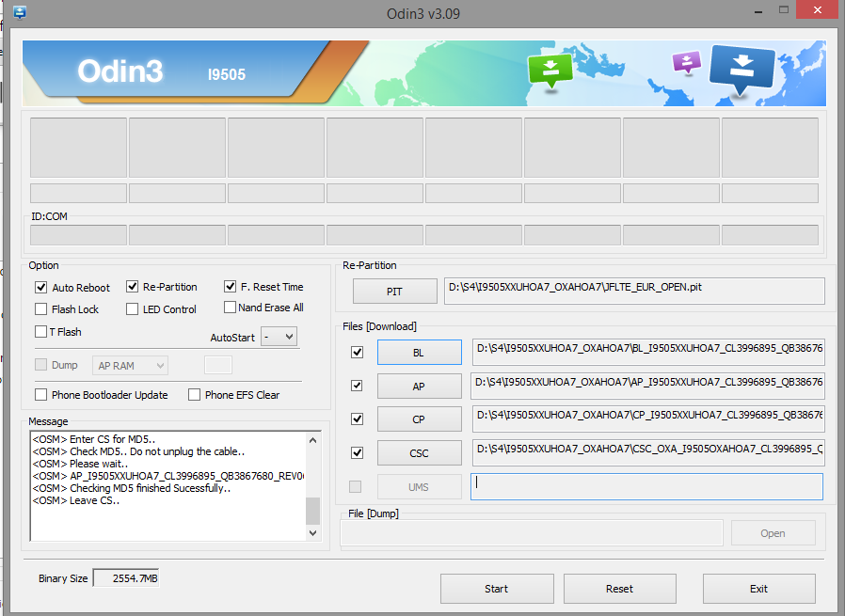Uncheck the Auto Reboot checkbox
The height and width of the screenshot is (616, 845).
point(41,288)
